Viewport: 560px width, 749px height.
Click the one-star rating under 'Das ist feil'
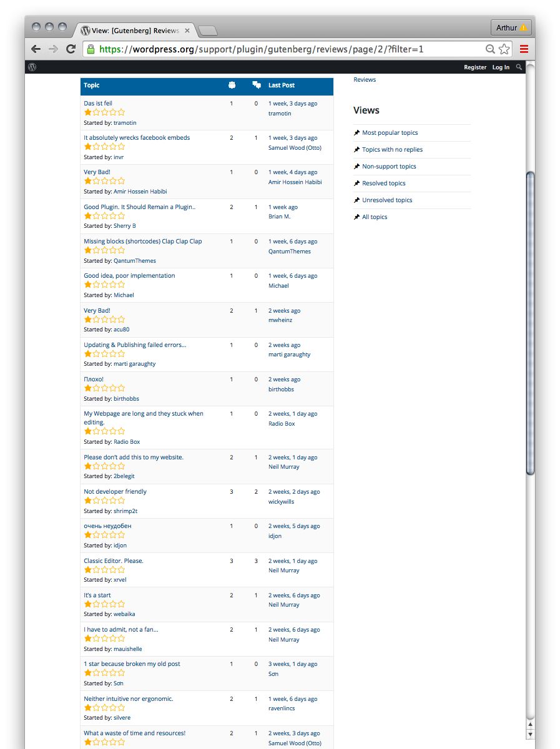point(104,112)
